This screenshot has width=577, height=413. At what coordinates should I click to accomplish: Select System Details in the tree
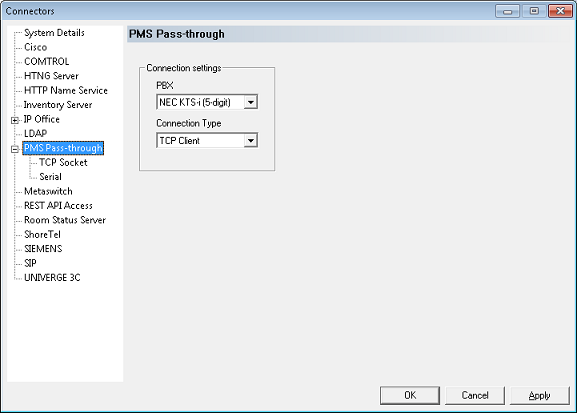tap(54, 33)
